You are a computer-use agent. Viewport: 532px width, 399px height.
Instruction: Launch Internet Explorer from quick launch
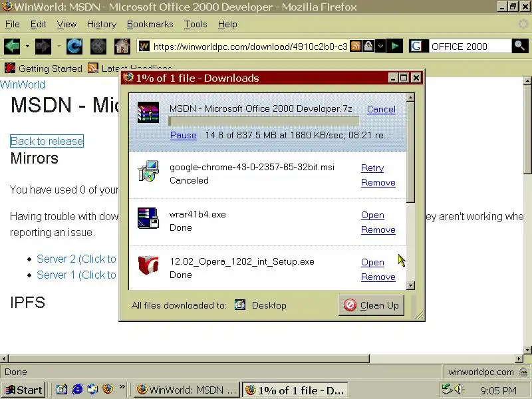coord(77,389)
